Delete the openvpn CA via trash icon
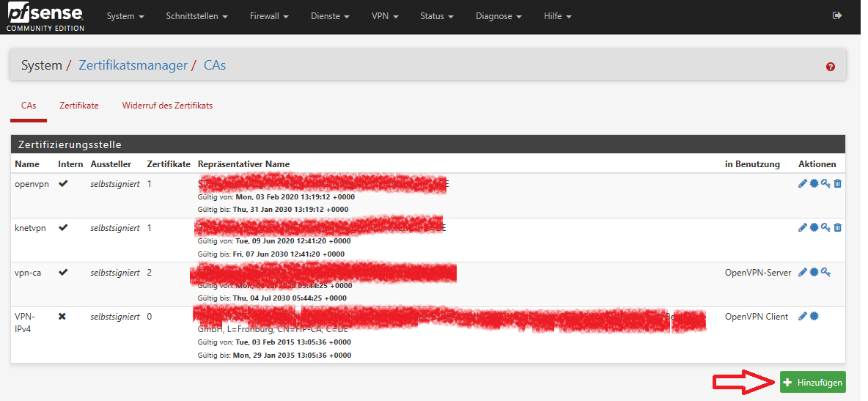 (x=838, y=184)
